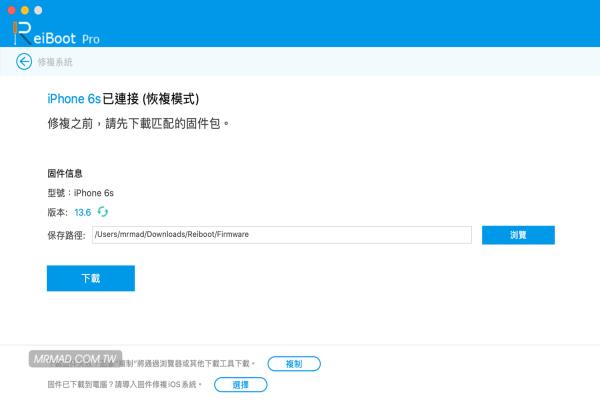Viewport: 600px width, 400px height.
Task: Click the 修復之前 instruction sentence
Action: click(x=138, y=124)
